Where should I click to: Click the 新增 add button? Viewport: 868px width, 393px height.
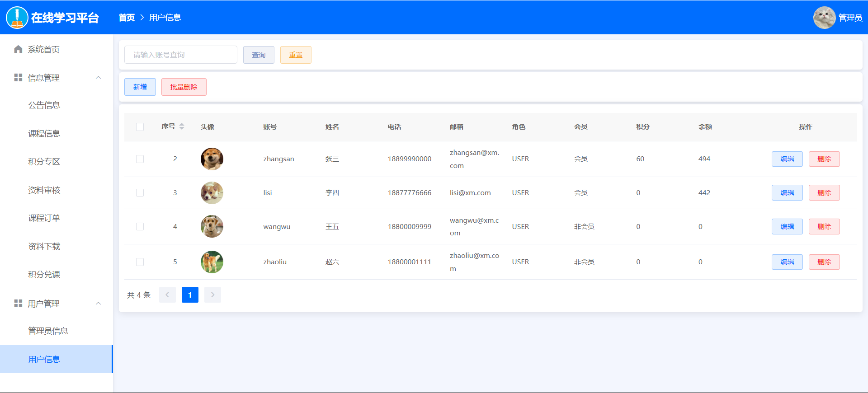click(140, 87)
